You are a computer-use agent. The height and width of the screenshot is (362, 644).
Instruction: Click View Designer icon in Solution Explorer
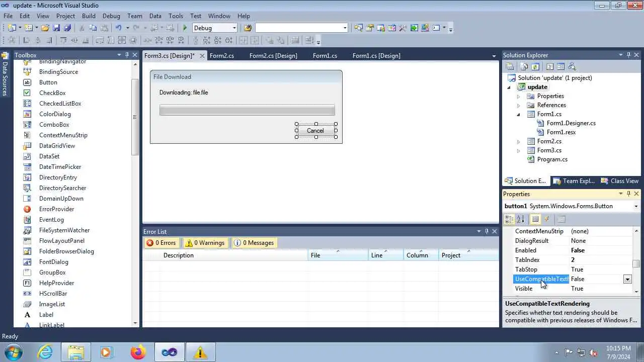560,67
